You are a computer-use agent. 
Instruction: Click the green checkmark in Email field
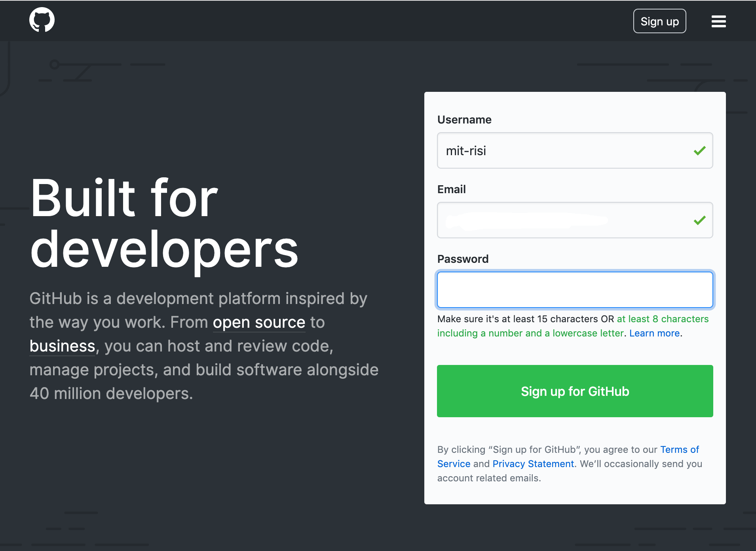point(699,220)
